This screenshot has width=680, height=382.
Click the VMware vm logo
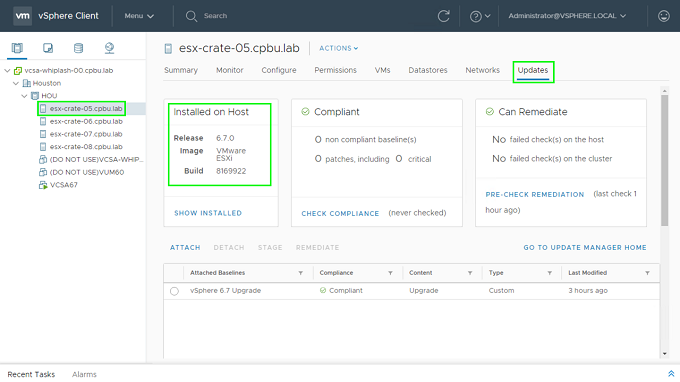tap(22, 16)
